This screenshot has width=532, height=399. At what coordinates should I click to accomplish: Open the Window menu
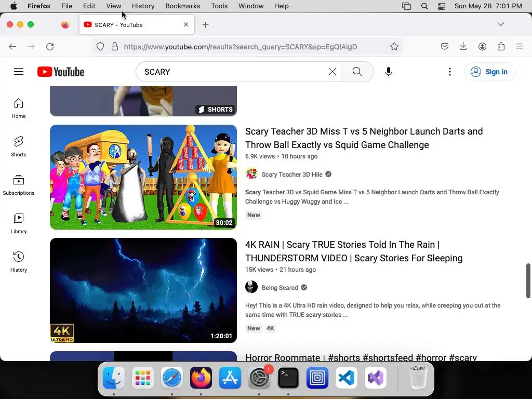251,6
